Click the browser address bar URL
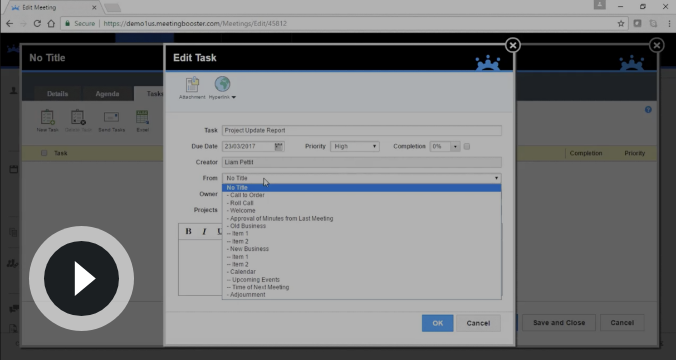Viewport: 676px width, 360px height. (x=195, y=23)
